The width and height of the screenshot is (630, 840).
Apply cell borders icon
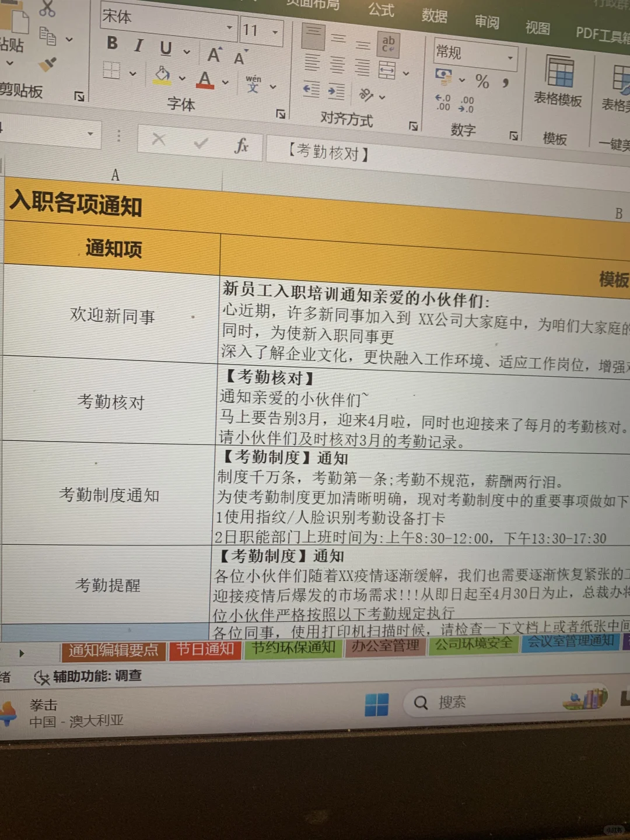111,71
